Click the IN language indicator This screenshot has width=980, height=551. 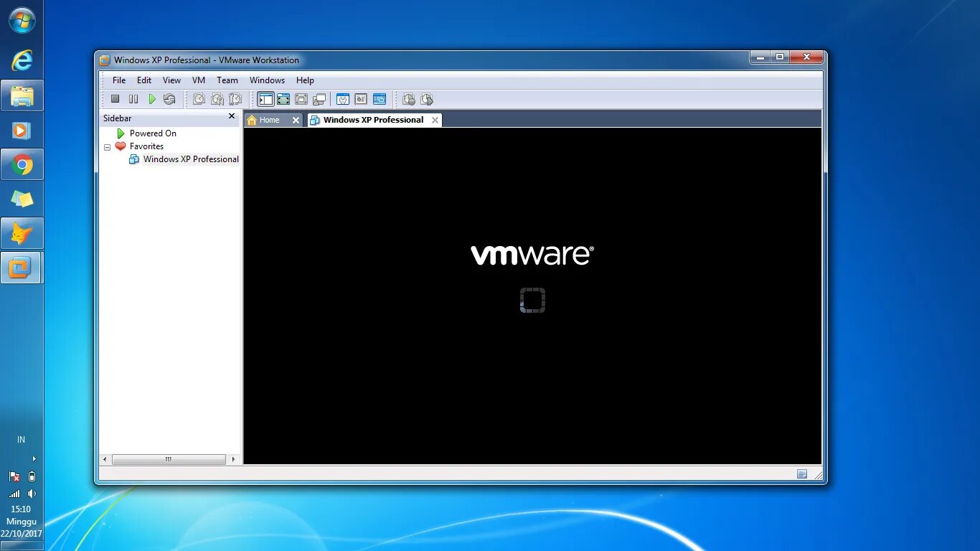coord(22,440)
